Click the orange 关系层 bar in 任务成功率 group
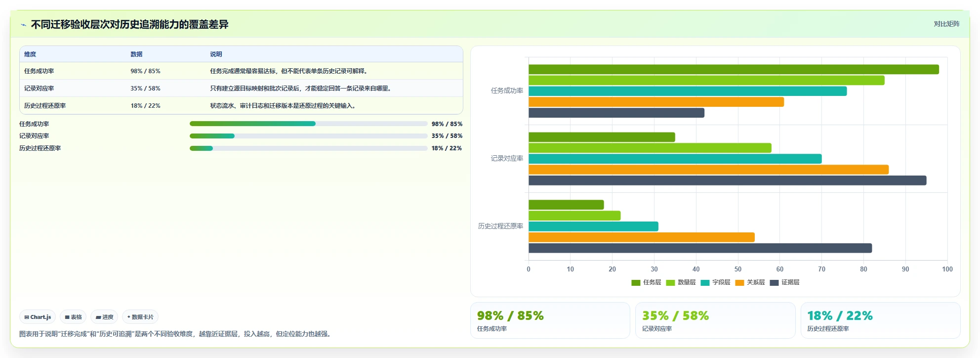The height and width of the screenshot is (358, 980). click(x=656, y=102)
